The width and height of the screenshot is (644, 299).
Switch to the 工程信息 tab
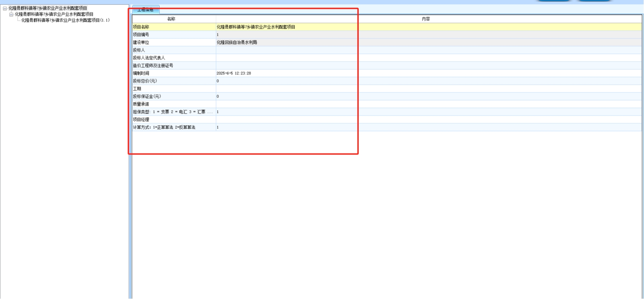click(145, 10)
